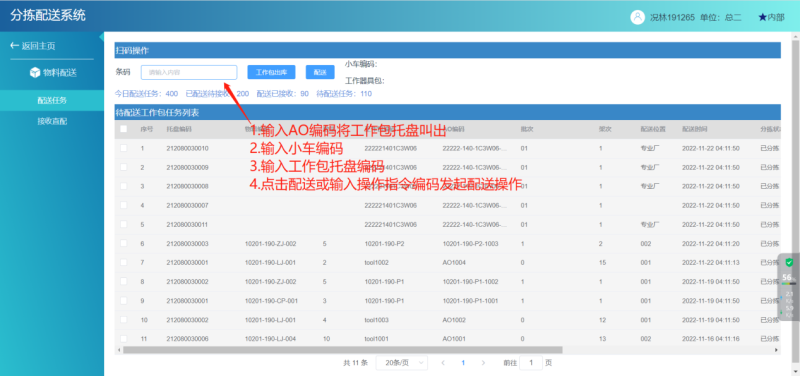
Task: Check the row containing AO1002
Action: pyautogui.click(x=123, y=320)
